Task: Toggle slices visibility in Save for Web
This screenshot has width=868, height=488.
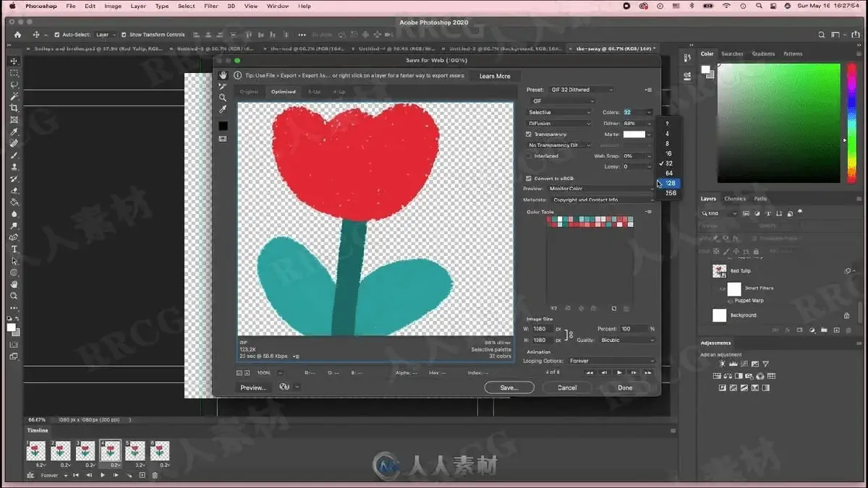Action: 223,139
